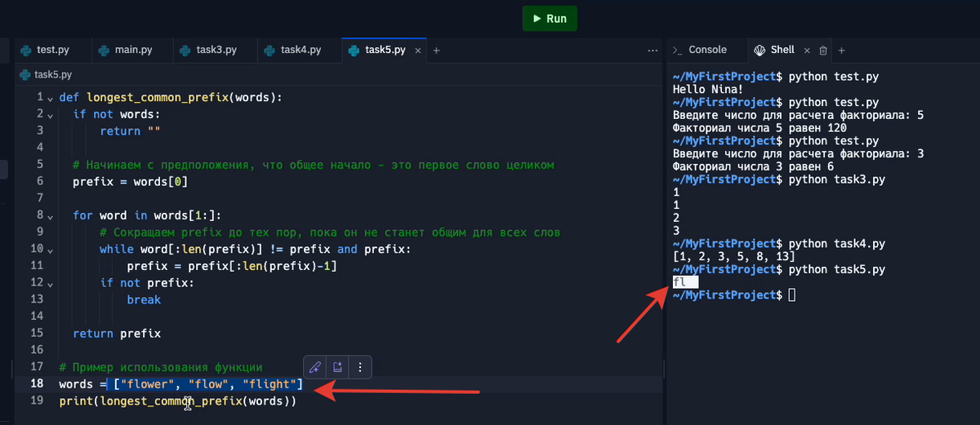
Task: Close the Shell tab
Action: point(808,50)
